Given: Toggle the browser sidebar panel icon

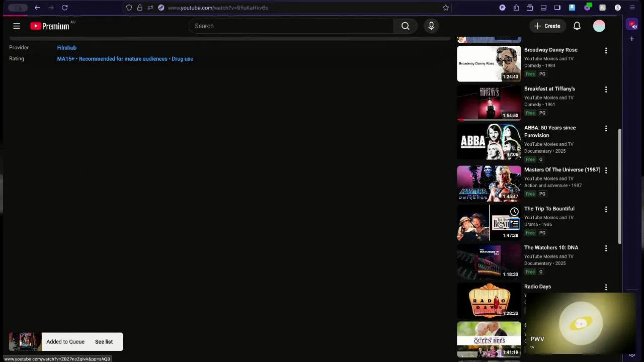Looking at the screenshot, I should coord(557,8).
